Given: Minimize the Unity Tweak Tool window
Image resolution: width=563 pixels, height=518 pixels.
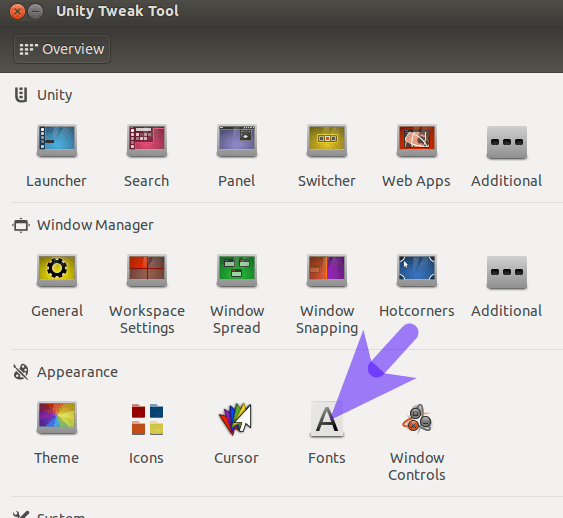Looking at the screenshot, I should point(35,11).
